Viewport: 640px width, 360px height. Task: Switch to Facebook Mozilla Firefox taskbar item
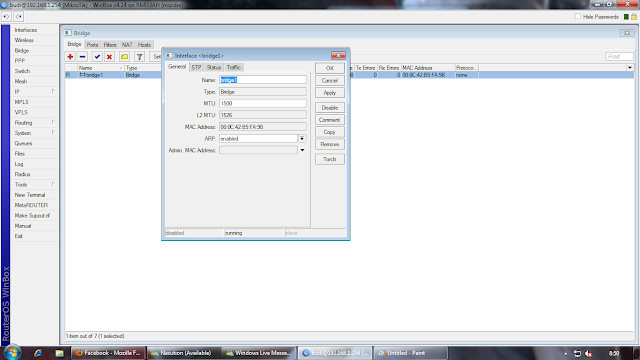(108, 353)
